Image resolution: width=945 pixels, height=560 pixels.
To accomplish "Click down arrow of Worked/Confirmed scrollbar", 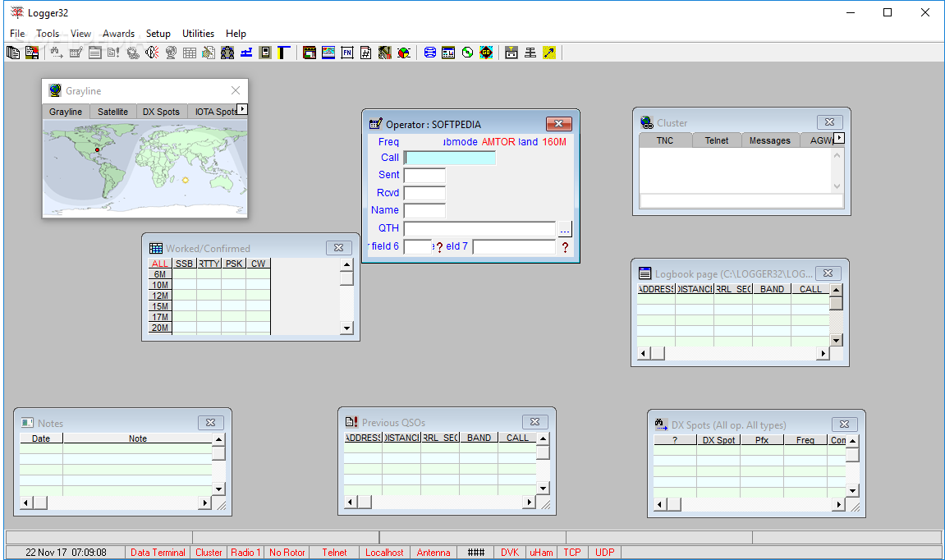I will (346, 328).
